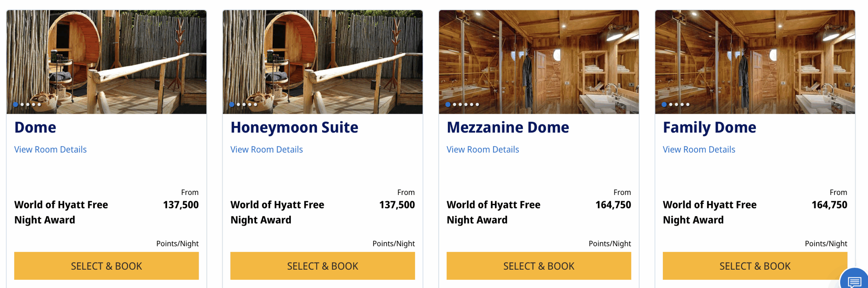Jump to last photo dot of Mezzanine Dome

pyautogui.click(x=477, y=105)
